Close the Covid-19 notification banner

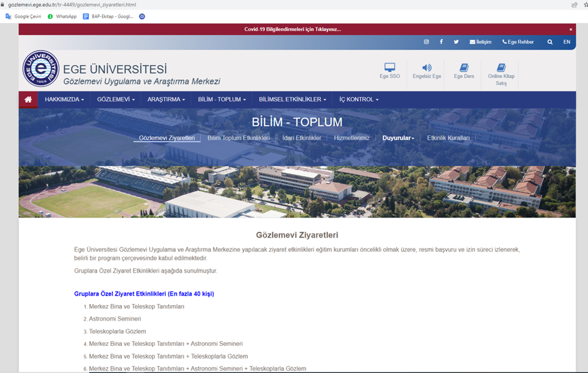[570, 29]
